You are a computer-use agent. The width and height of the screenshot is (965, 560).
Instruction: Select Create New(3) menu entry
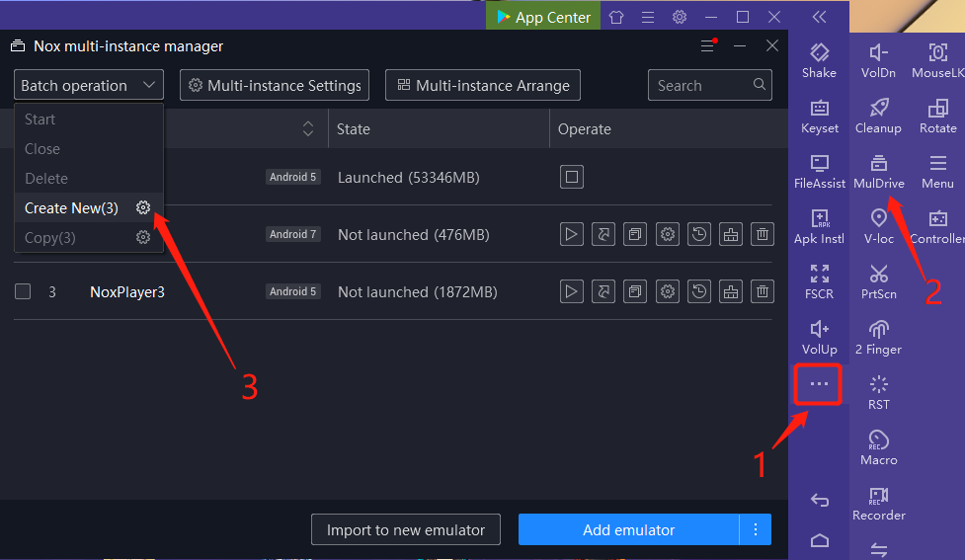tap(71, 208)
